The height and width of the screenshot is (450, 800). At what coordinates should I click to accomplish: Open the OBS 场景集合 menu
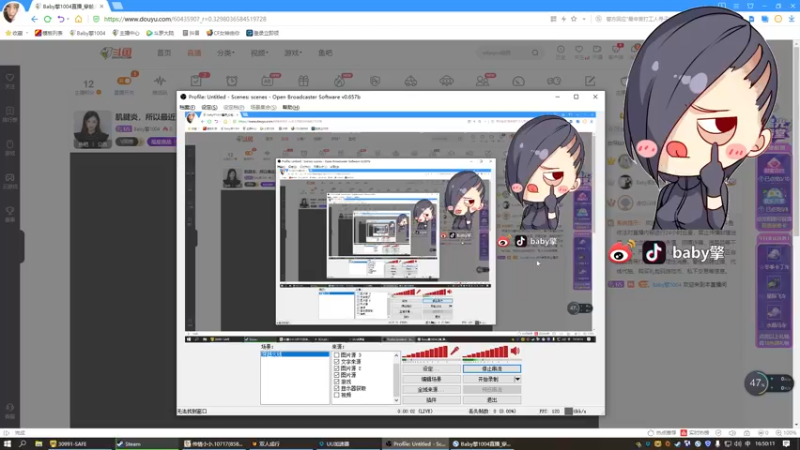(263, 108)
